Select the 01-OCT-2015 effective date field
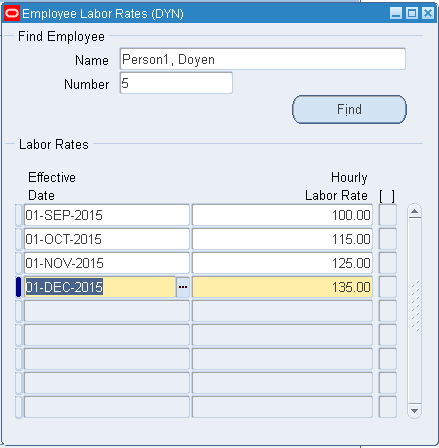 click(x=107, y=239)
